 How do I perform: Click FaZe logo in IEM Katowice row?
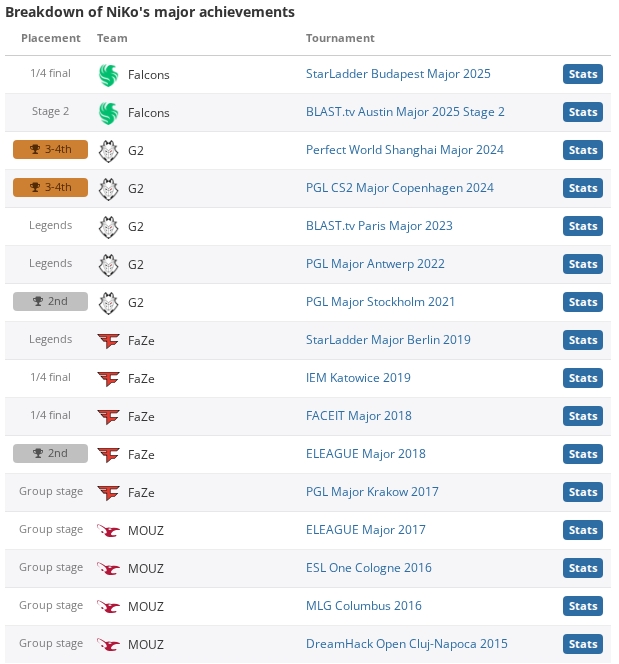[108, 379]
